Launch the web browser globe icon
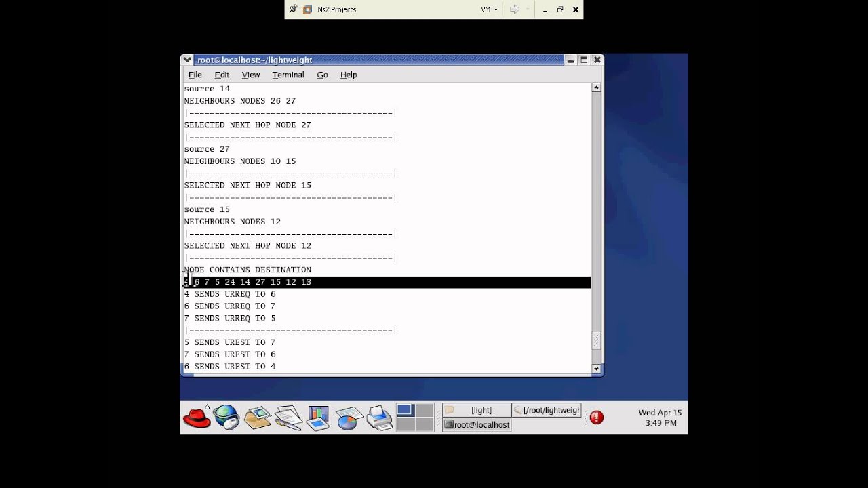This screenshot has height=488, width=868. [226, 418]
